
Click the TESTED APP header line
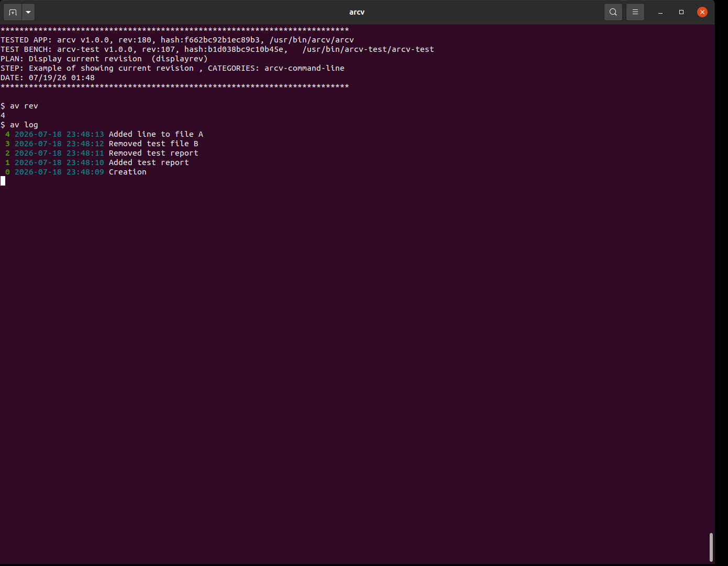pyautogui.click(x=178, y=40)
